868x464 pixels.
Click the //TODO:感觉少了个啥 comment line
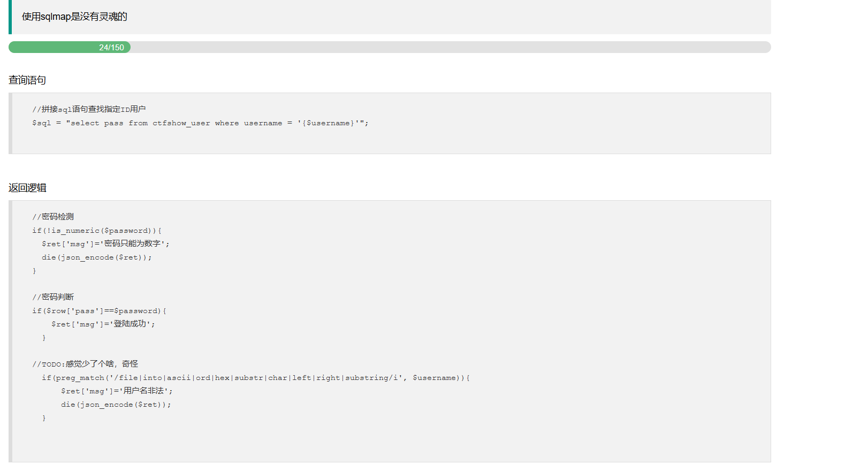click(x=85, y=364)
